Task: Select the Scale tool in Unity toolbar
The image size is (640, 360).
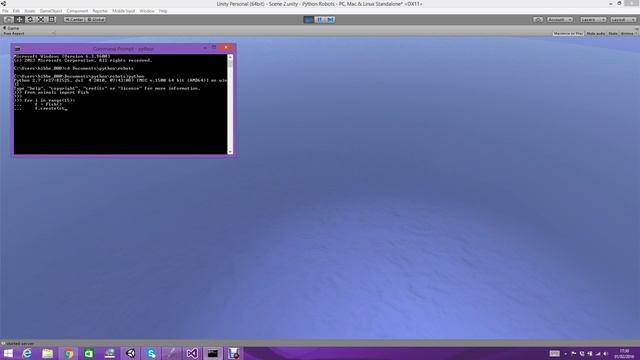Action: 41,20
